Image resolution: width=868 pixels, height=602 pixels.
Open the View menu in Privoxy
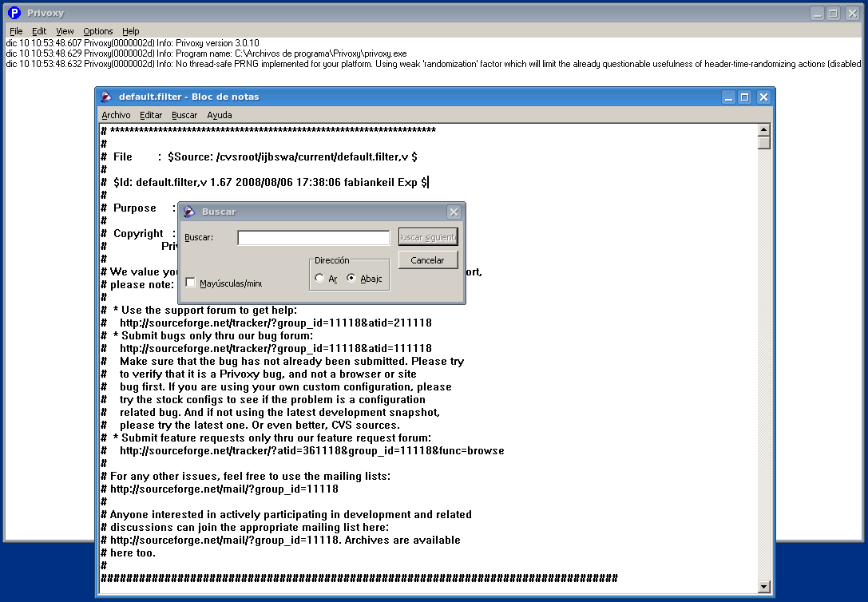(x=65, y=32)
